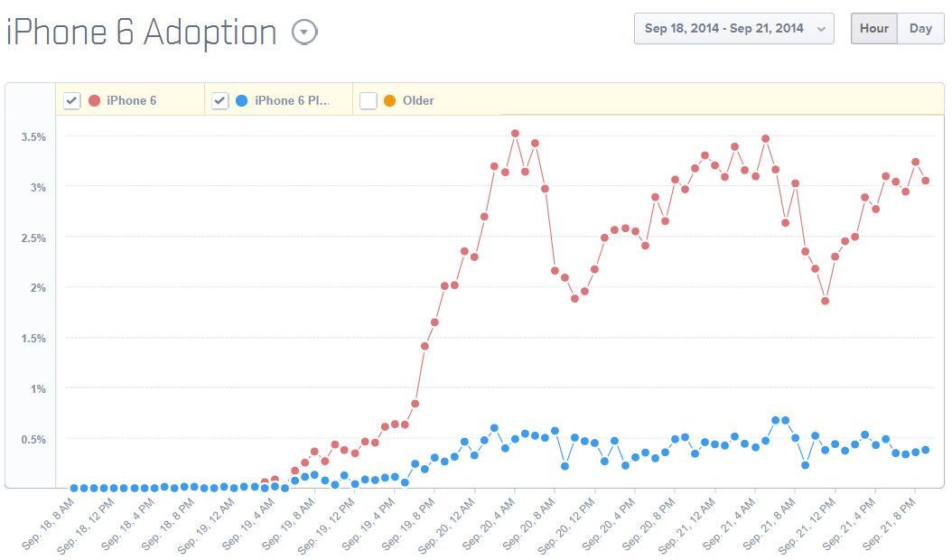This screenshot has height=560, width=952.
Task: Click the iPhone 6 Adoption heading text
Action: [x=142, y=33]
